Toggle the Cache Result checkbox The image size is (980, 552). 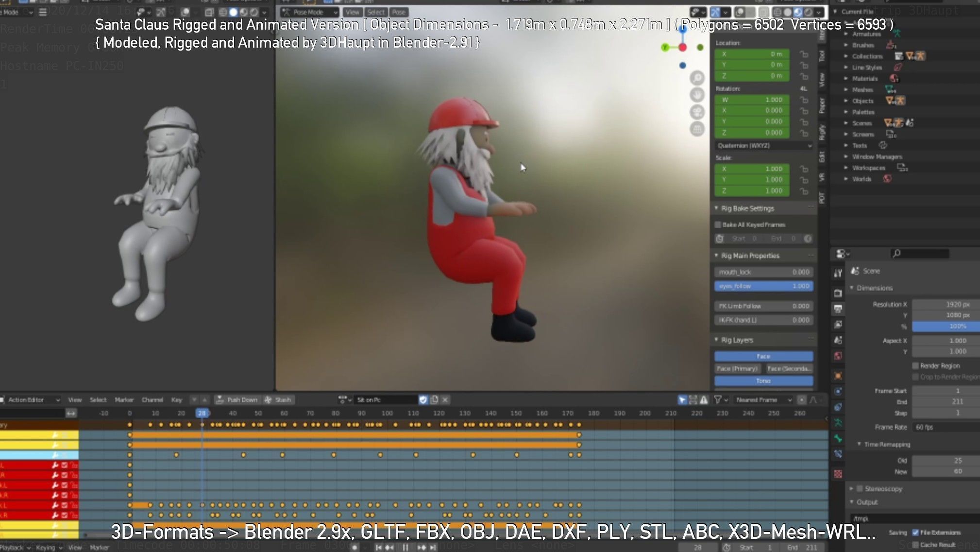(915, 545)
